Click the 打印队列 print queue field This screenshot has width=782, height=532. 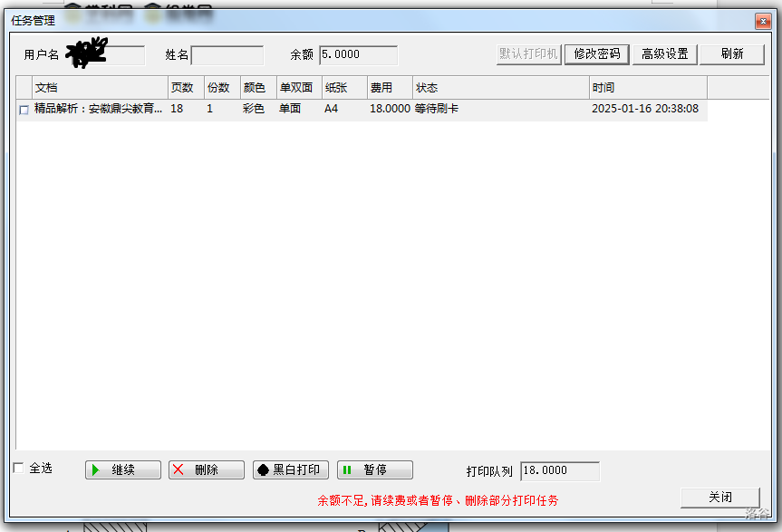pos(559,471)
